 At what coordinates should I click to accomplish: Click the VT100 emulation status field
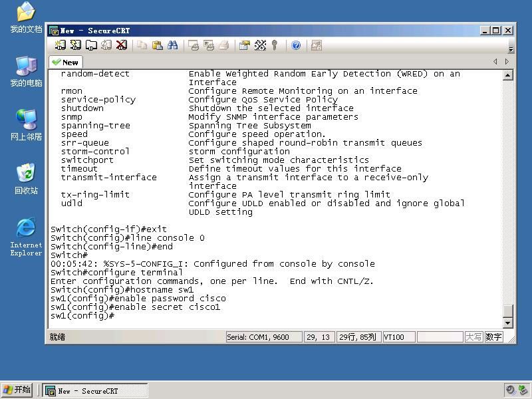tap(399, 337)
